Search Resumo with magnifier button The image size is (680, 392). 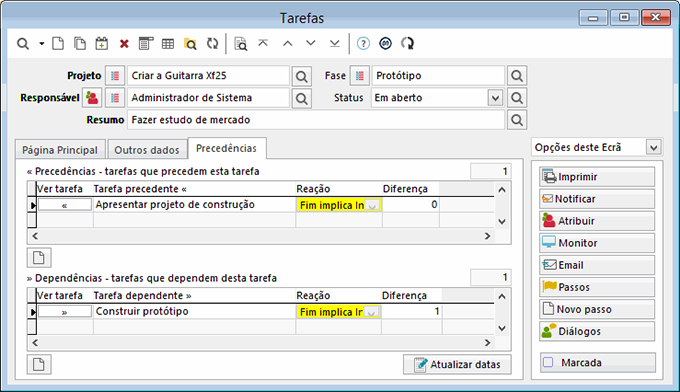[x=517, y=120]
